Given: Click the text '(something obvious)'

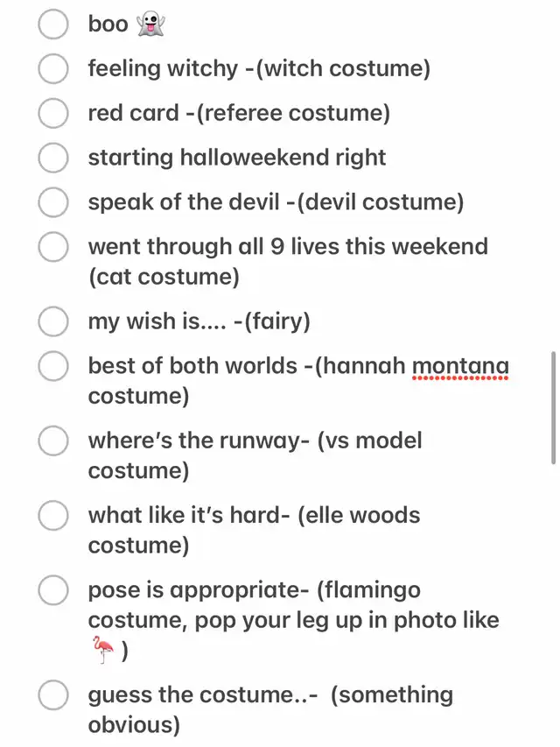Looking at the screenshot, I should (270, 710).
